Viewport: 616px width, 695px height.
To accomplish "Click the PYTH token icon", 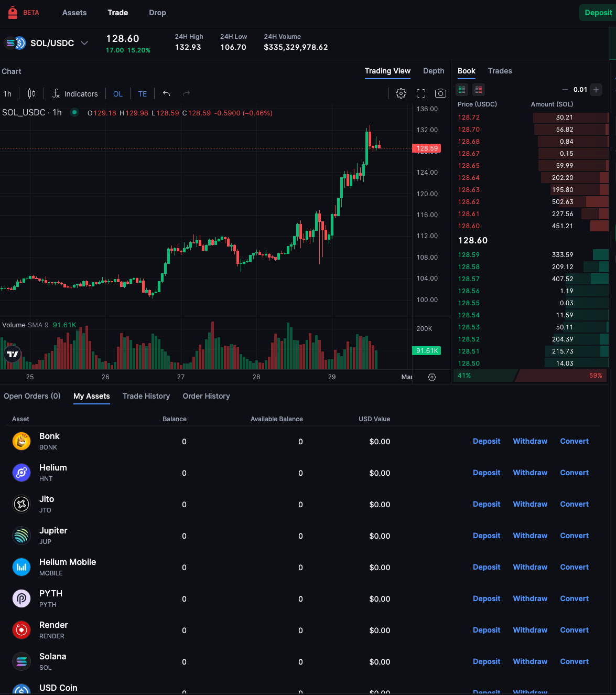I will [x=21, y=598].
